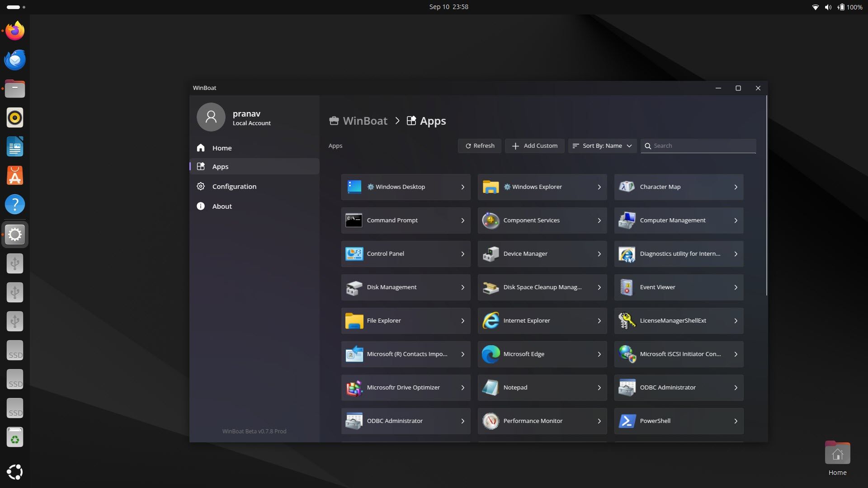Open the About sidebar page
Screen dimensions: 868x488
point(222,206)
